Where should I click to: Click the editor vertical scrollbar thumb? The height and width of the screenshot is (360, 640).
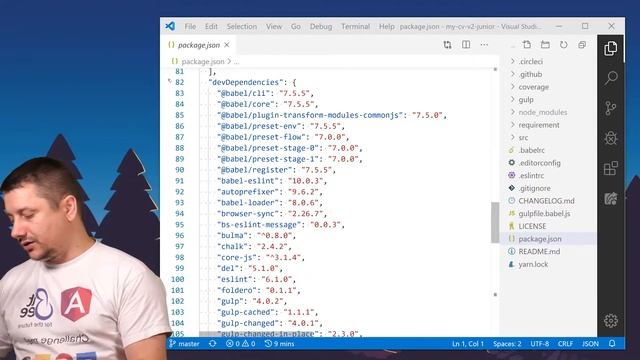click(x=495, y=222)
